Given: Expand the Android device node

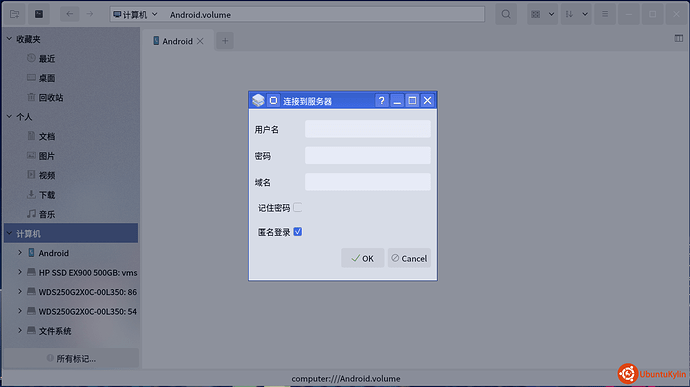Looking at the screenshot, I should coord(20,253).
